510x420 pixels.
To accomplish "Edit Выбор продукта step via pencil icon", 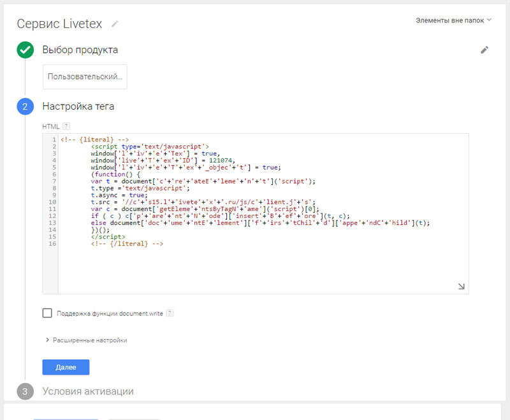I will 484,50.
